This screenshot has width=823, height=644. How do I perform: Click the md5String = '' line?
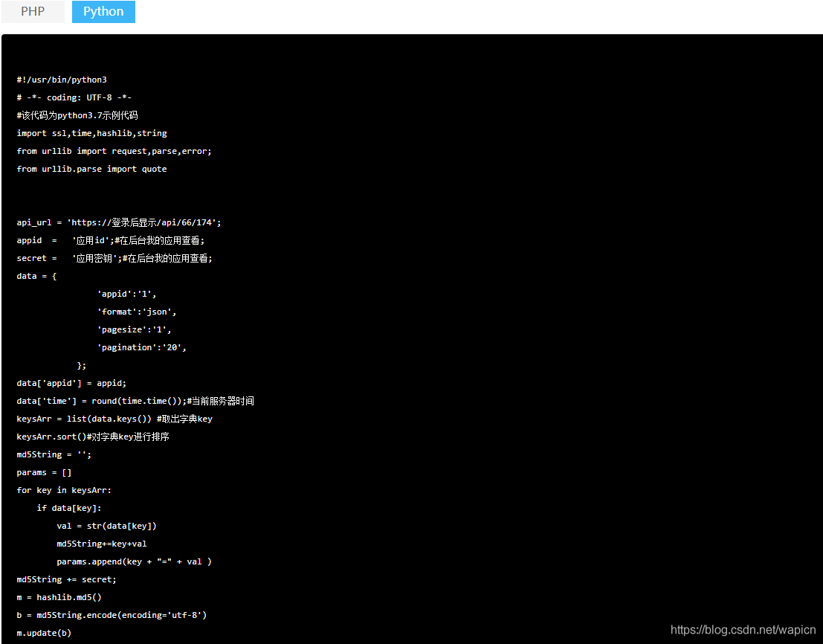coord(54,454)
